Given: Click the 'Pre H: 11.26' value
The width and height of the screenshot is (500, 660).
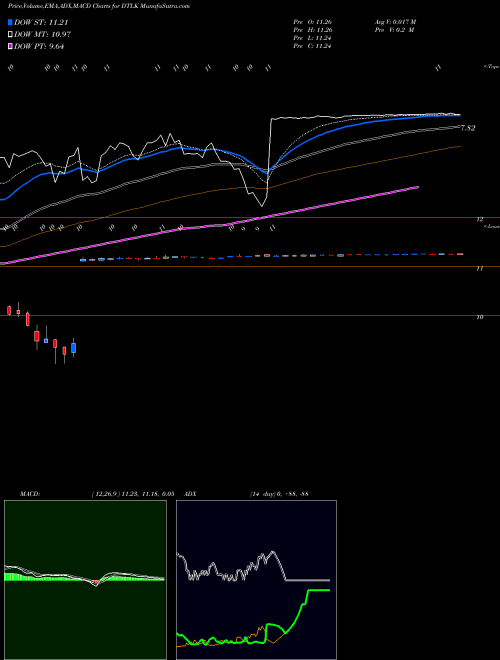Looking at the screenshot, I should 312,30.
